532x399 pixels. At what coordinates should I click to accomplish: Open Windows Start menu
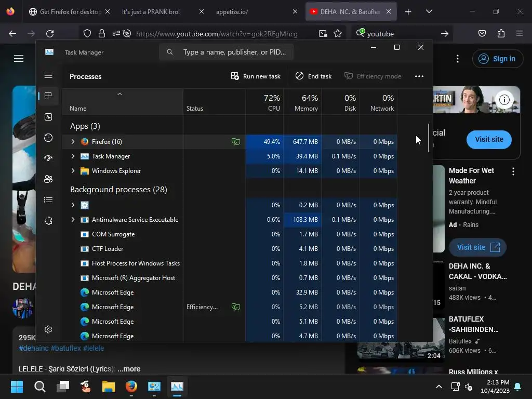(17, 387)
